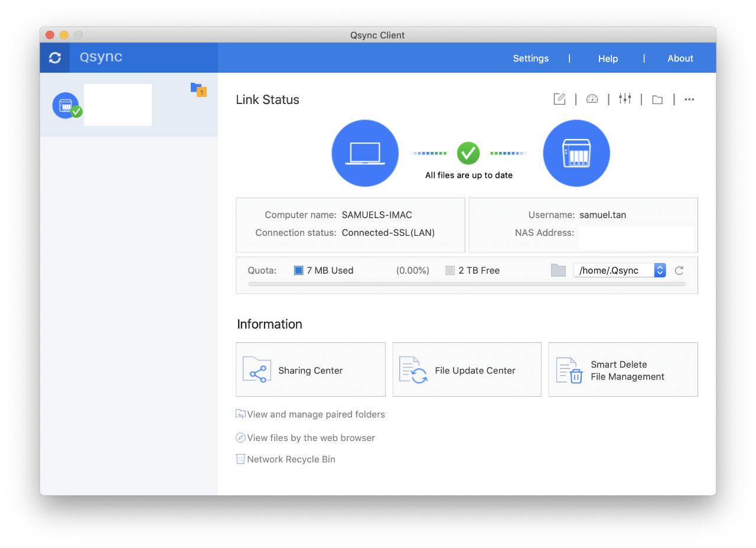Open Sharing Center

[311, 369]
